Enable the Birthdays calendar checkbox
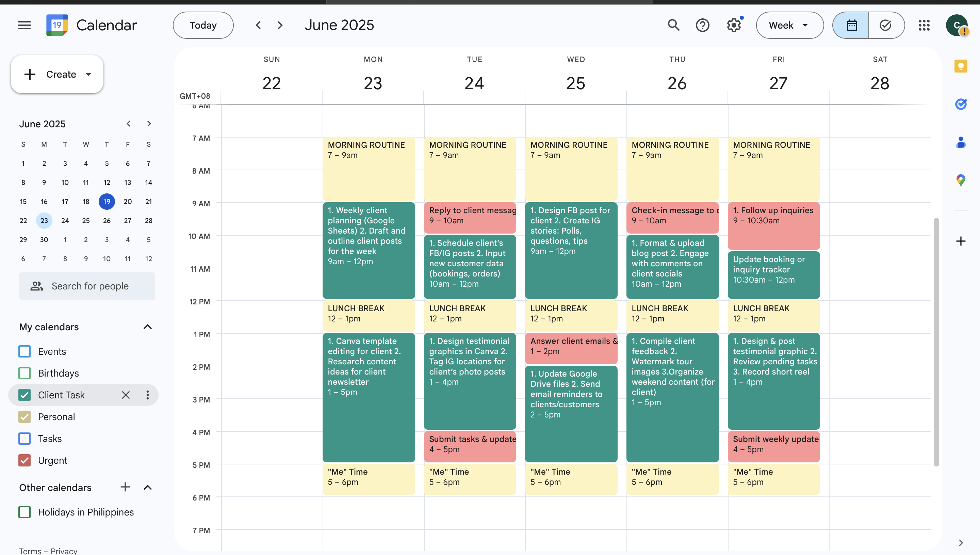 click(25, 373)
